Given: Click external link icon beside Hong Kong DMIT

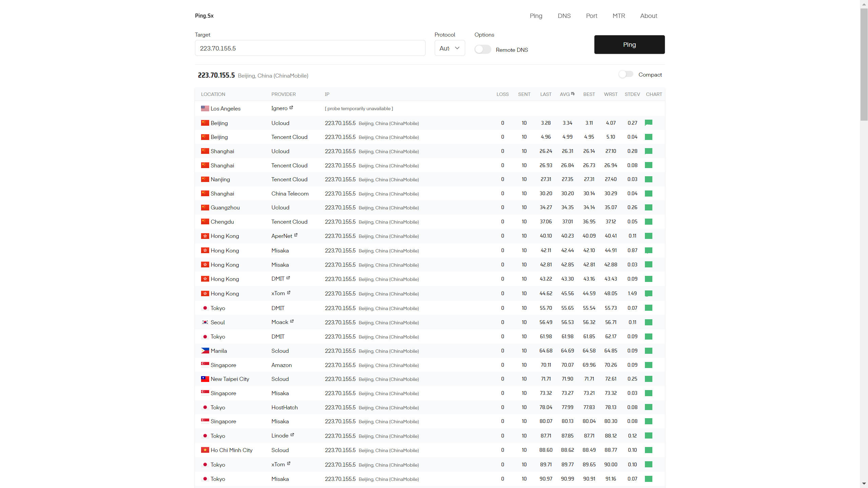Looking at the screenshot, I should [288, 278].
